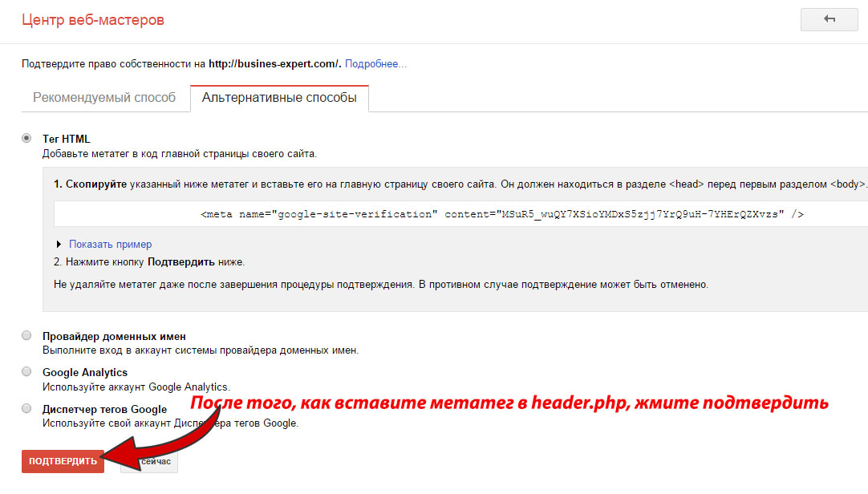Click the Показать пример link

[110, 244]
